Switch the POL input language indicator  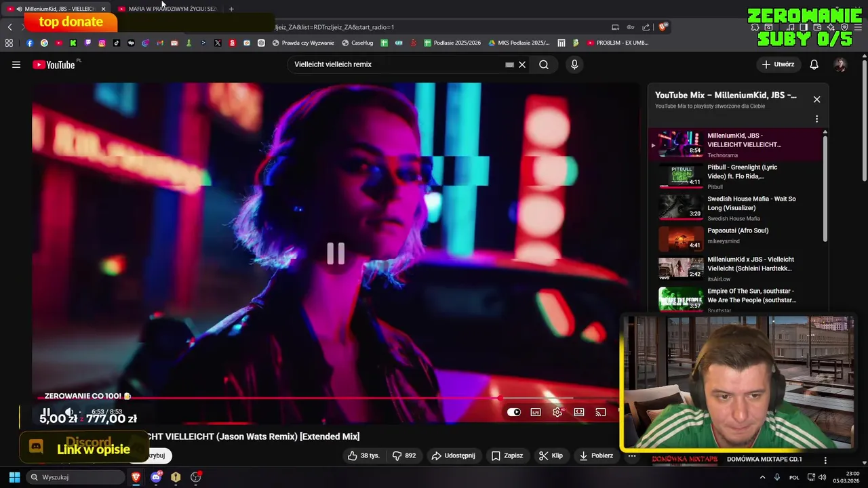[794, 477]
